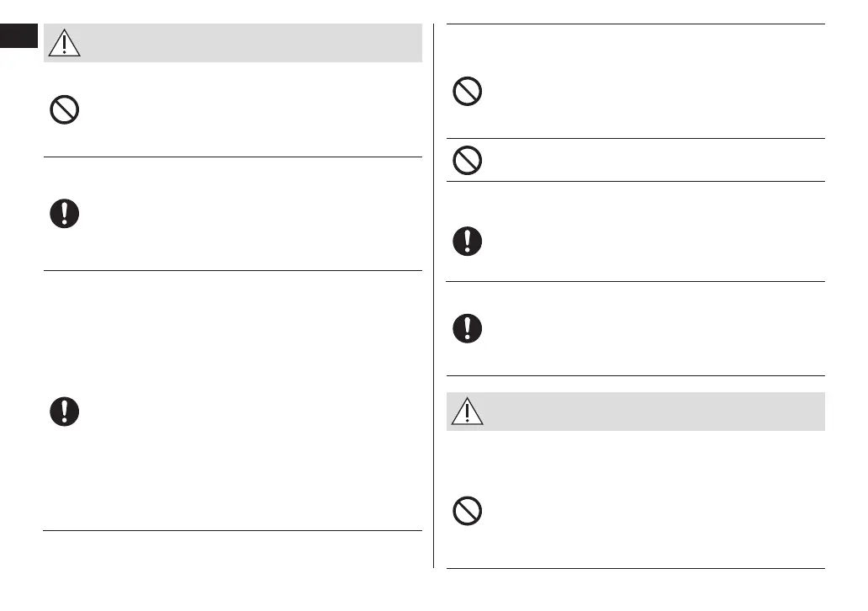Click the upper exclamation icon in the right column

tap(468, 242)
